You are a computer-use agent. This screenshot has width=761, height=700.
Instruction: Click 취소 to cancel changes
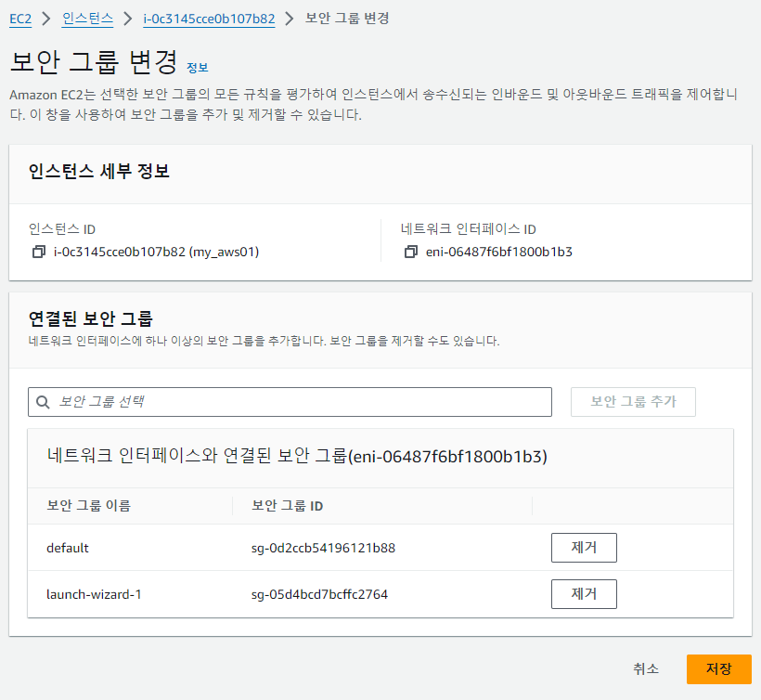pyautogui.click(x=646, y=669)
